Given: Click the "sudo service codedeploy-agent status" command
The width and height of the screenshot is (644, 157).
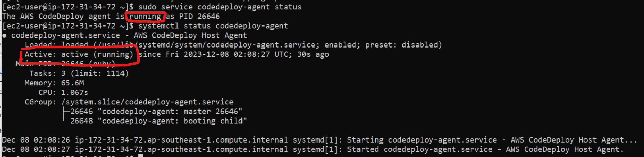Looking at the screenshot, I should (220, 7).
